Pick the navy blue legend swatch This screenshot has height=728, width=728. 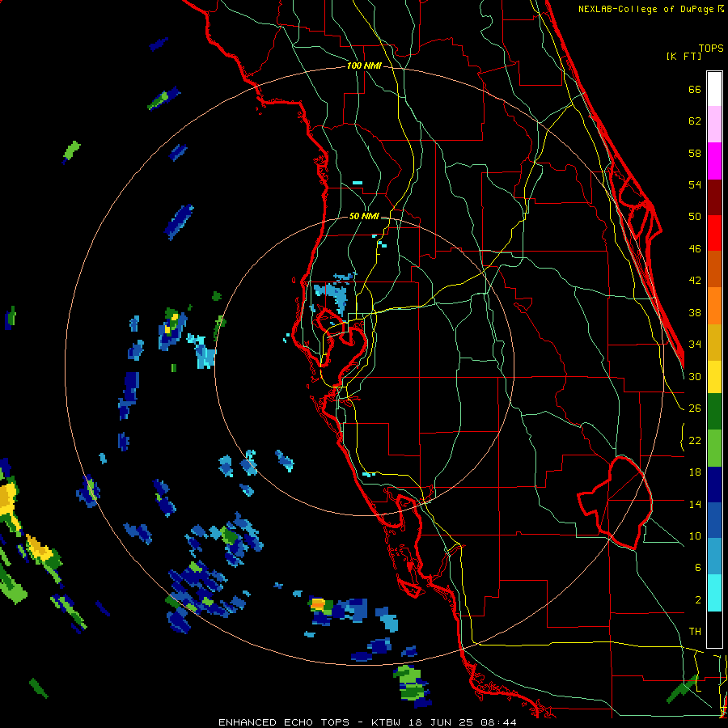point(714,485)
